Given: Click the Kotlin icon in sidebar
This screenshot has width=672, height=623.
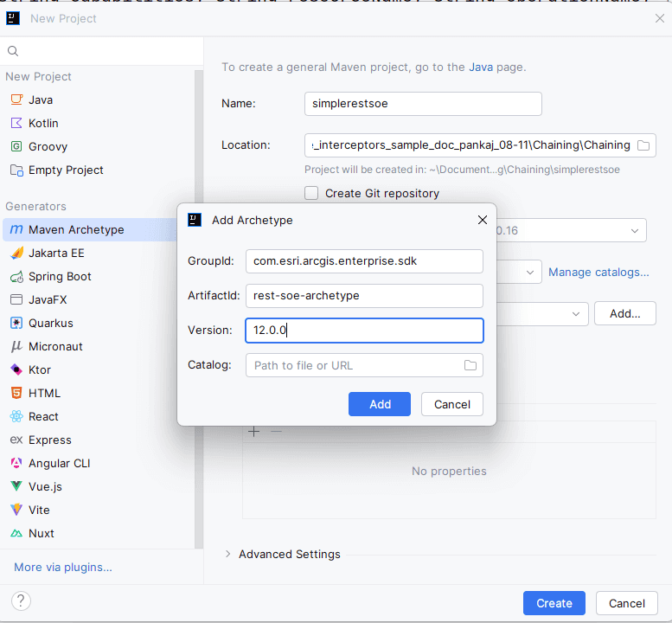Looking at the screenshot, I should (16, 124).
